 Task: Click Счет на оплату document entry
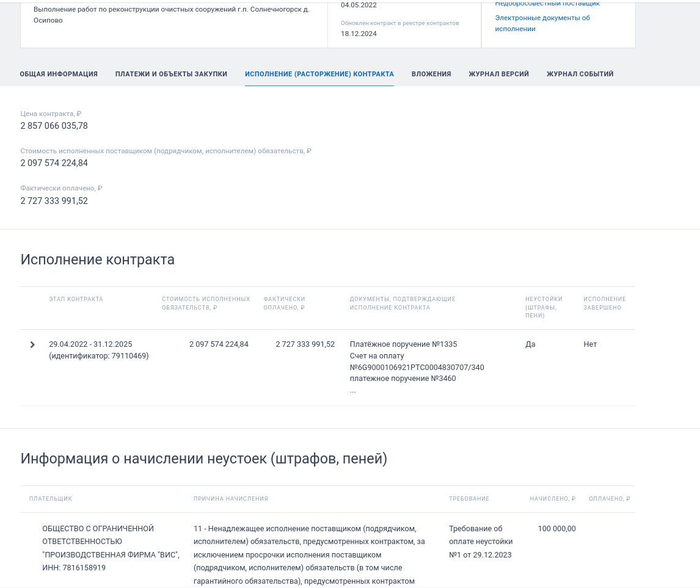click(x=417, y=361)
